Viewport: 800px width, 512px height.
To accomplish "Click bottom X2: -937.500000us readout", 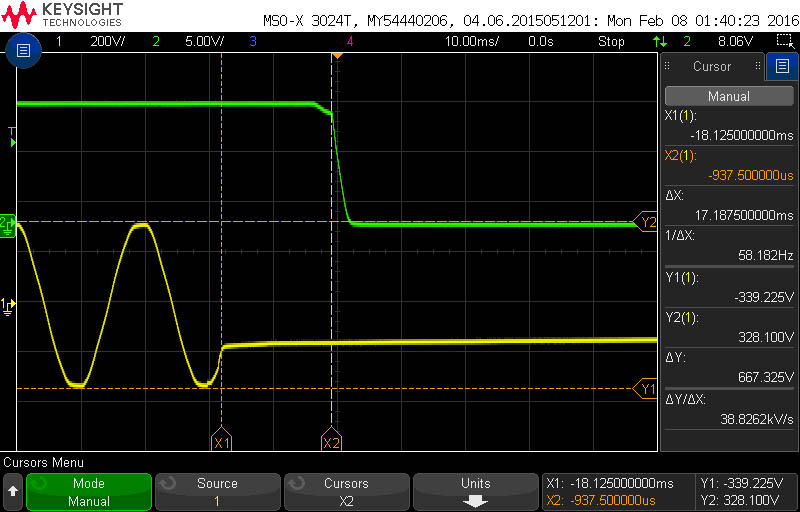I will [601, 500].
